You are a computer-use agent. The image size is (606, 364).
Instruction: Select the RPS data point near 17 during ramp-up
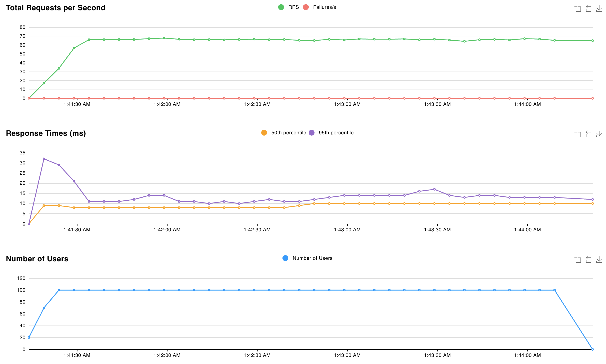coord(44,83)
